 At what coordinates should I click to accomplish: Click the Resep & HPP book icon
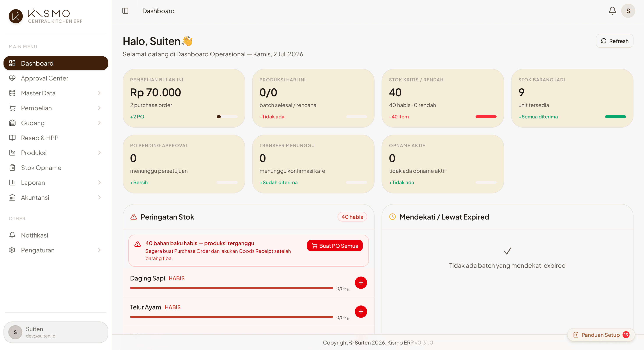point(12,138)
